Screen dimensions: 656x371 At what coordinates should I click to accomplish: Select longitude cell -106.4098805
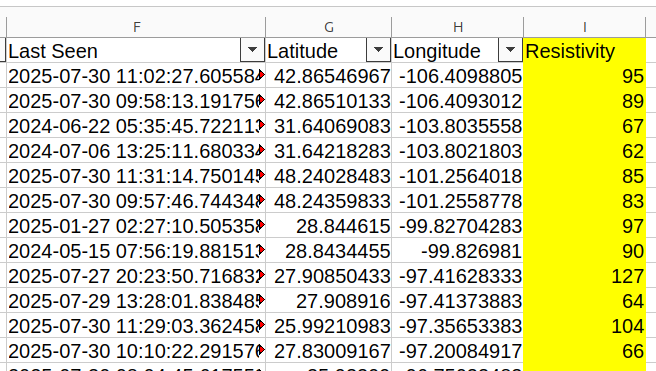point(457,76)
